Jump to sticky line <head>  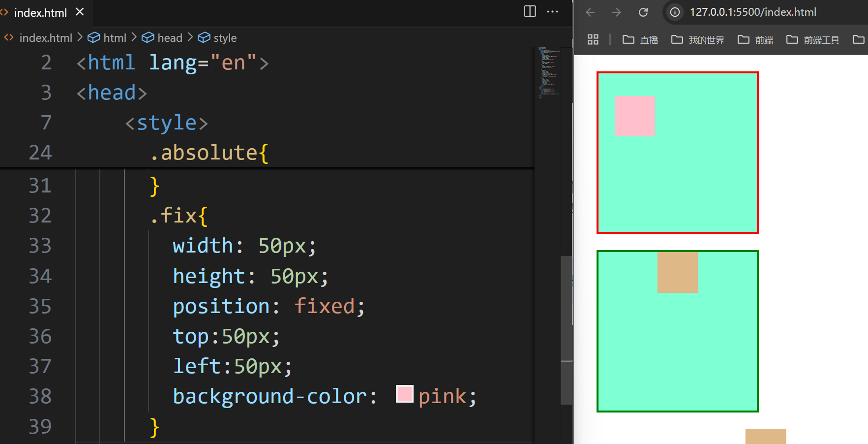[112, 93]
